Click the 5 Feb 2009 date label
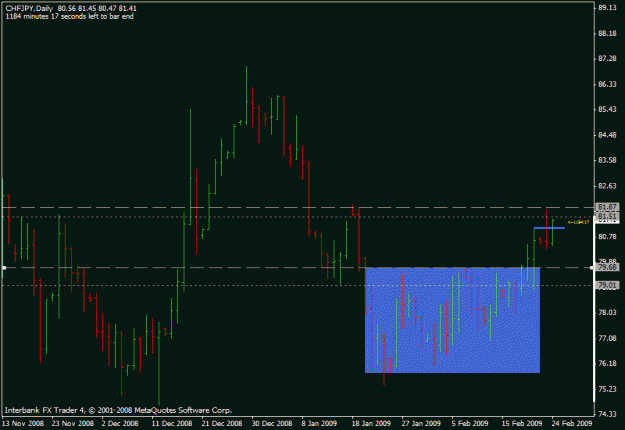Screen dimensions: 625x430 470,423
